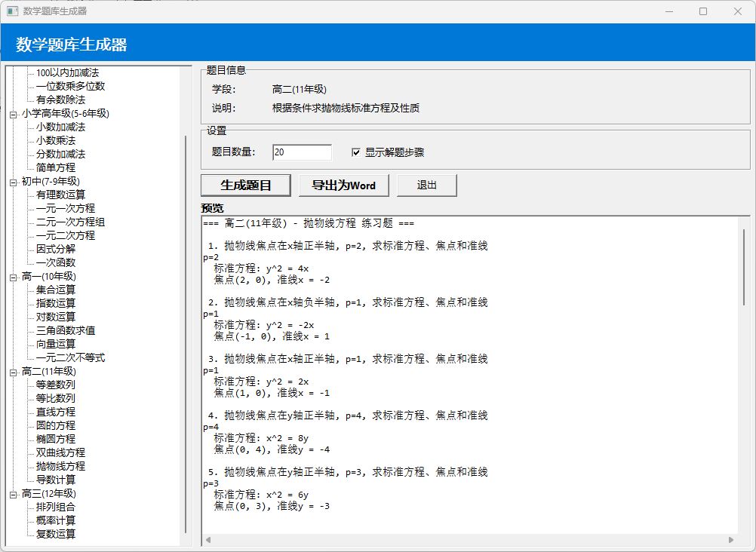The height and width of the screenshot is (552, 756).
Task: Select 三角函数求值 topic
Action: [x=66, y=330]
